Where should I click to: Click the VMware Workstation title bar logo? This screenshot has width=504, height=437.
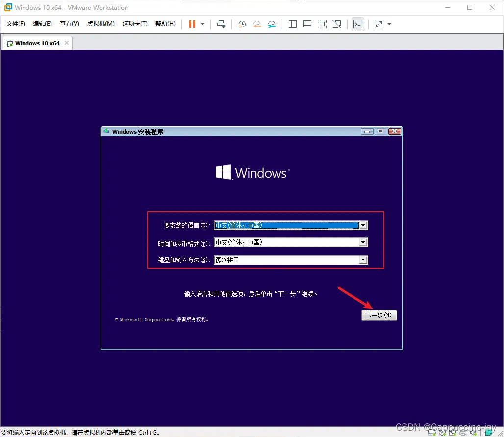8,7
